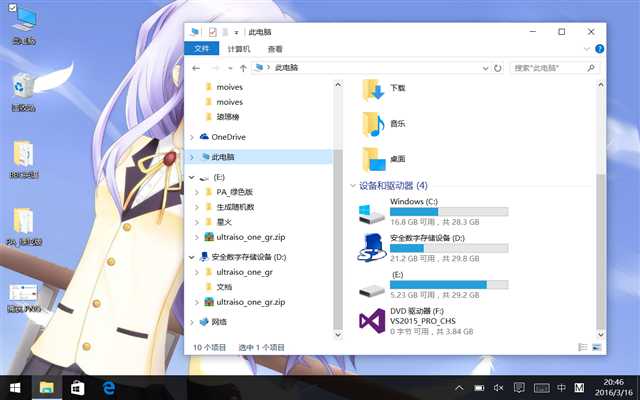Image resolution: width=640 pixels, height=400 pixels.
Task: Expand the ribbon with the chevron
Action: point(587,49)
